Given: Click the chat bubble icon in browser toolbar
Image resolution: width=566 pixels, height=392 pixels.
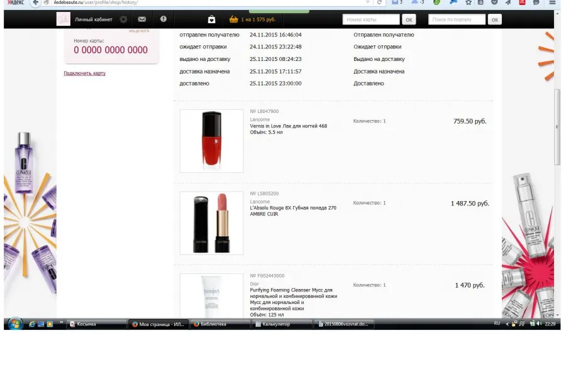Looking at the screenshot, I should [x=536, y=3].
